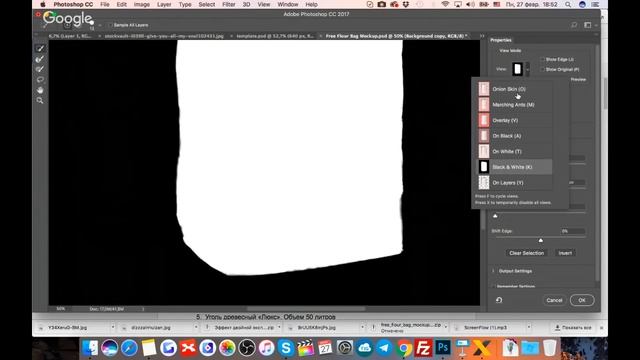Open dropdown arrow for Y34XeruD-BM.jpg download

(x=113, y=327)
